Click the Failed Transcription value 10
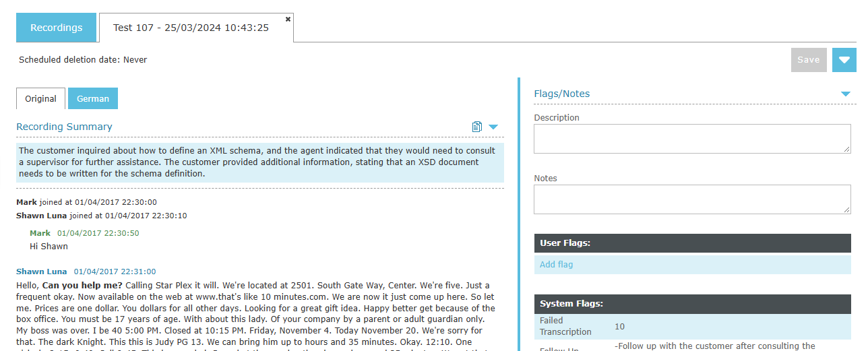 click(x=619, y=327)
